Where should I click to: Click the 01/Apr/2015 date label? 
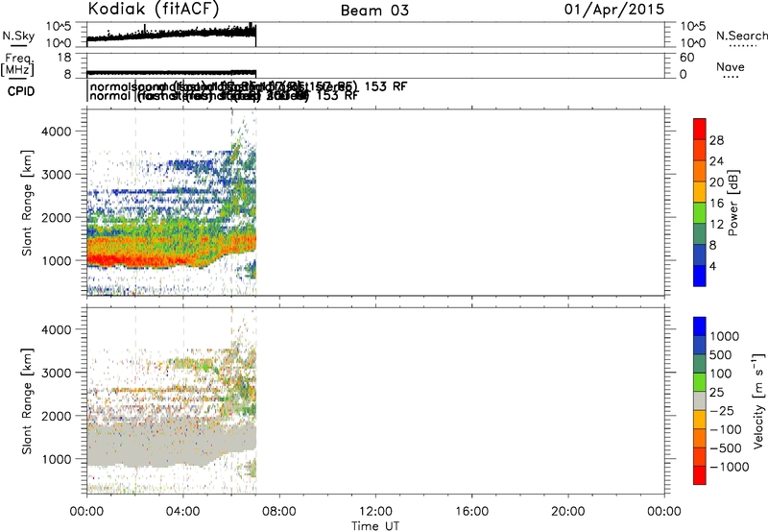614,10
